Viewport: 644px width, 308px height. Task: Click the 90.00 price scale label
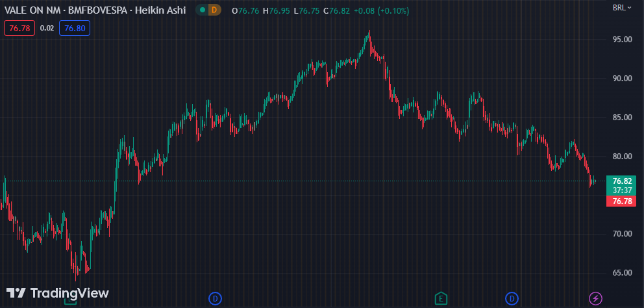[621, 79]
